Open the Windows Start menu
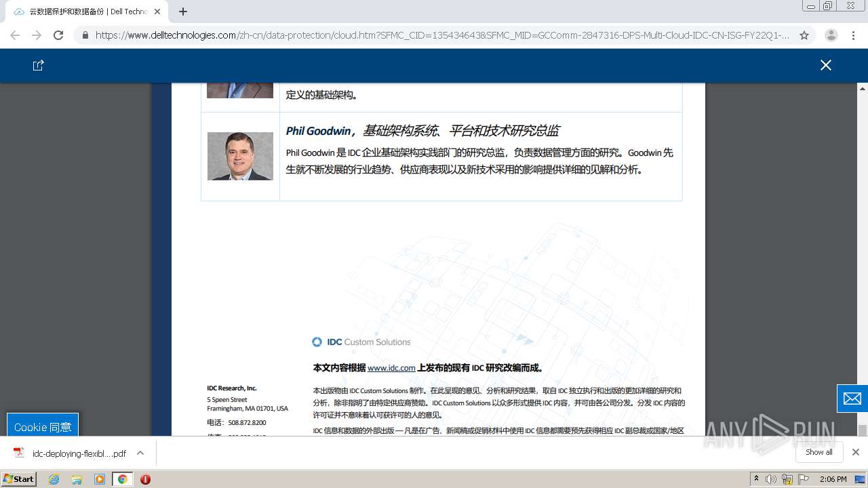The height and width of the screenshot is (488, 868). click(19, 479)
